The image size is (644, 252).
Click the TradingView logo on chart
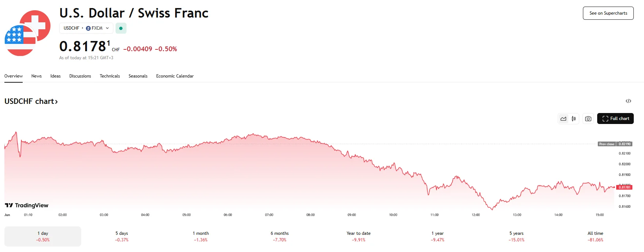(27, 206)
